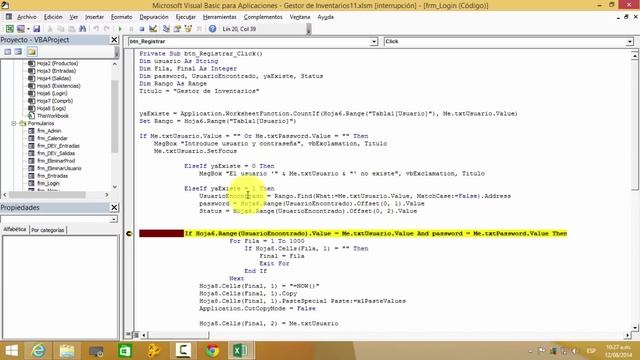Viewport: 640px width, 360px height.
Task: Close the Propiedades panel
Action: 114,208
